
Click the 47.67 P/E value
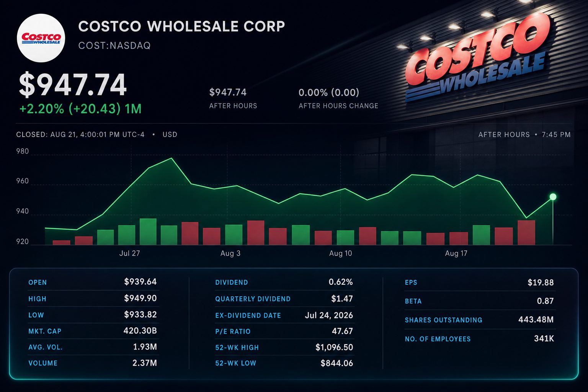pos(342,331)
